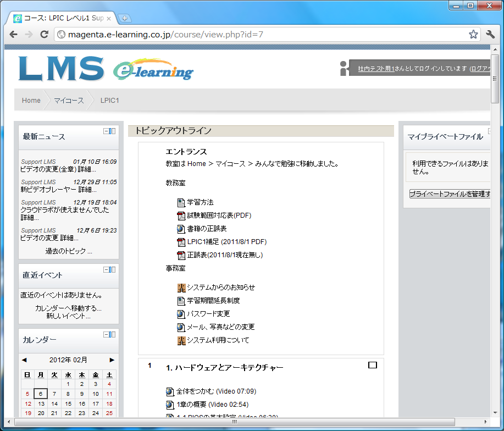The image size is (504, 431).
Task: Click the 過去のトピック link
Action: tap(69, 251)
